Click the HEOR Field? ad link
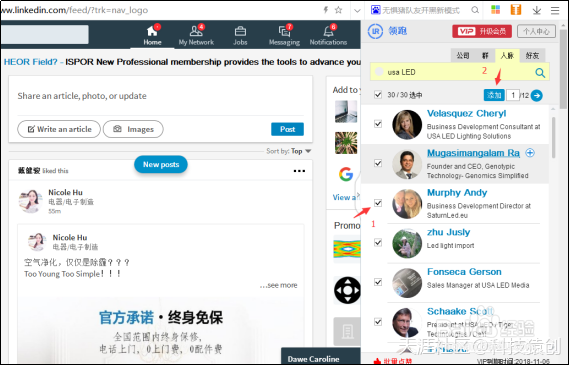Image resolution: width=569 pixels, height=366 pixels. click(x=31, y=62)
